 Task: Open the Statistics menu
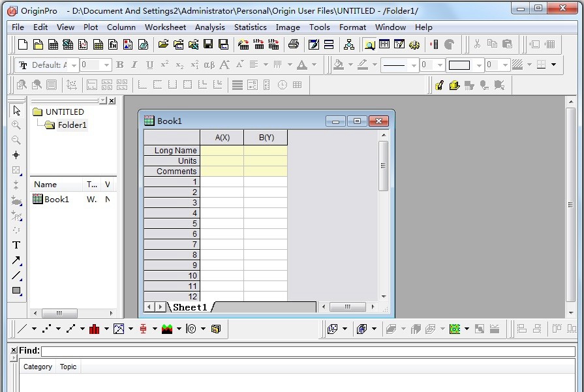(x=251, y=27)
